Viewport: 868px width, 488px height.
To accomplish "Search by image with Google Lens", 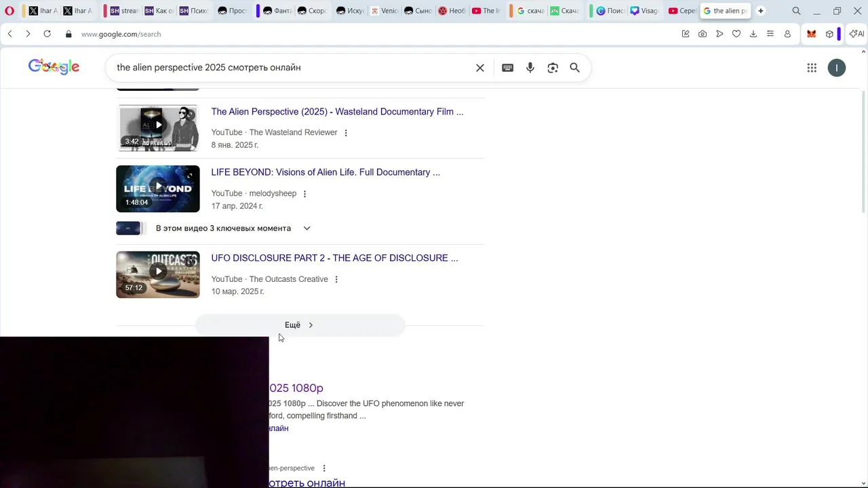I will click(x=553, y=68).
